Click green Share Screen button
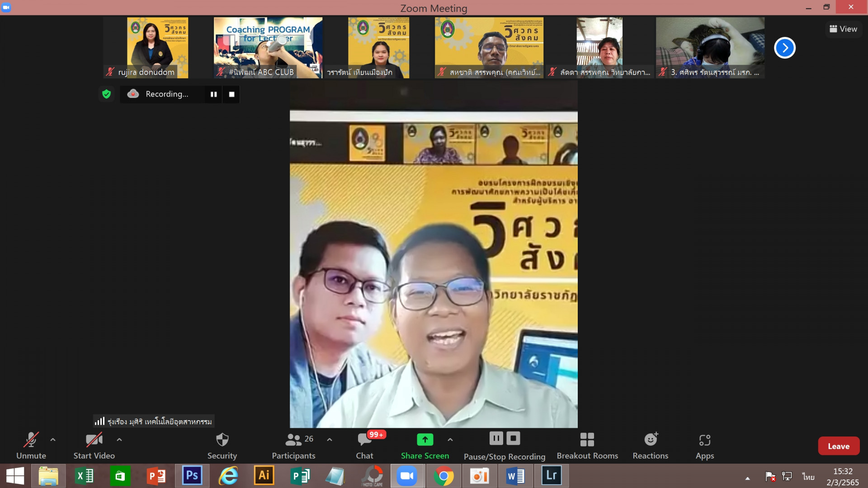Viewport: 868px width, 488px height. pos(425,446)
